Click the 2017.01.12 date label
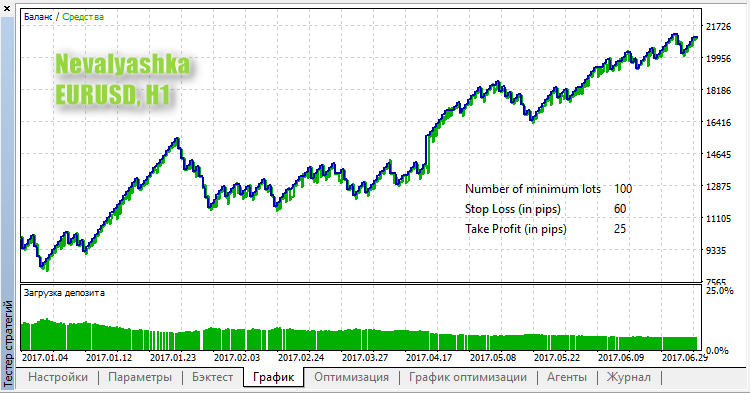Image resolution: width=750 pixels, height=394 pixels. (x=109, y=358)
